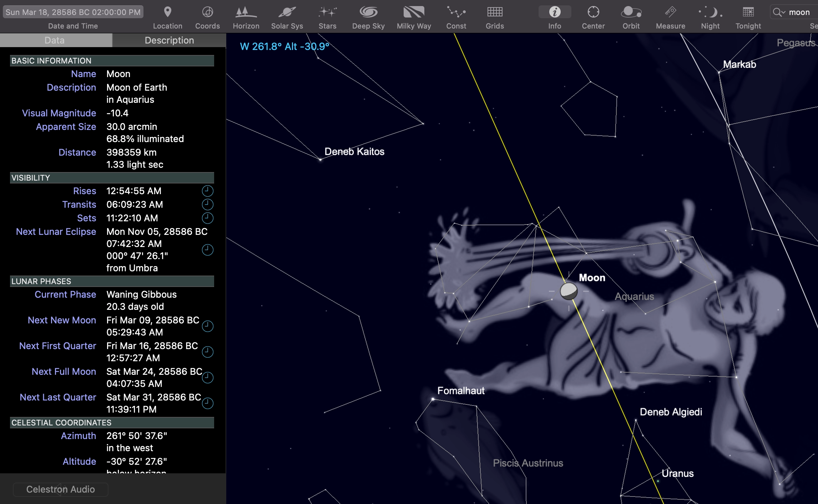
Task: Click the LUNAR PHASES section header
Action: coord(112,281)
